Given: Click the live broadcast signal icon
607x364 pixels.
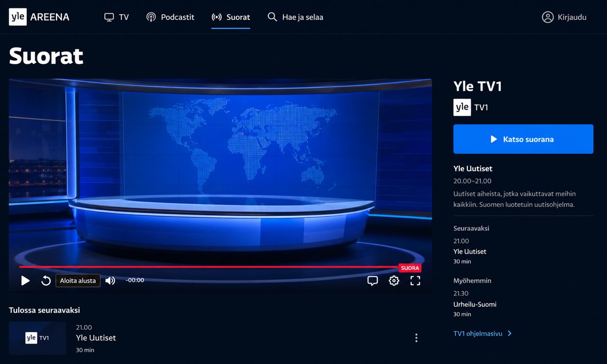Looking at the screenshot, I should (x=216, y=17).
